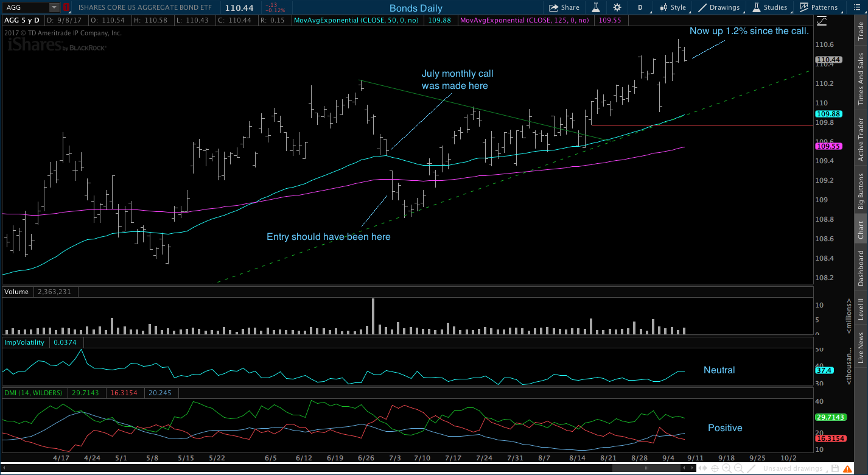Click the save drawings floppy icon
Screen dimensions: 868x475
[835, 468]
